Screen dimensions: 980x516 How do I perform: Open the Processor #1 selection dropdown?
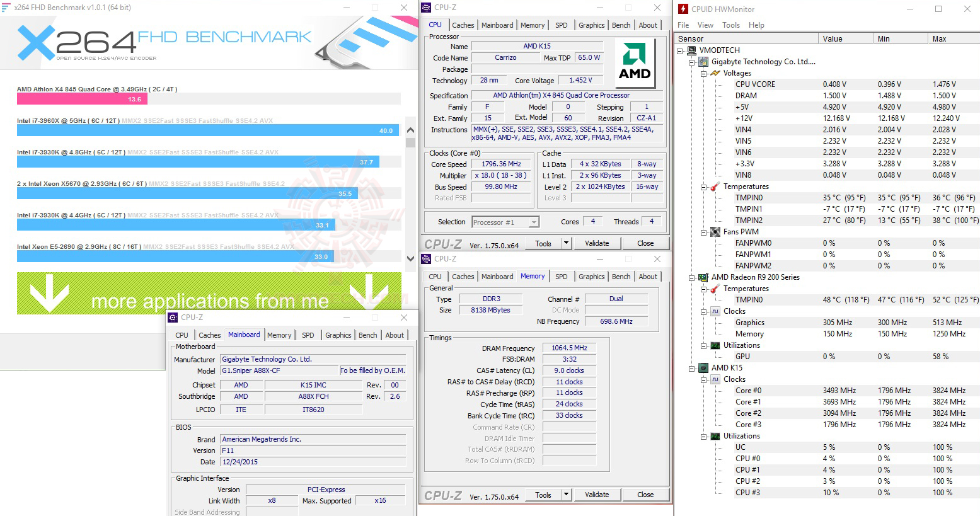click(534, 222)
